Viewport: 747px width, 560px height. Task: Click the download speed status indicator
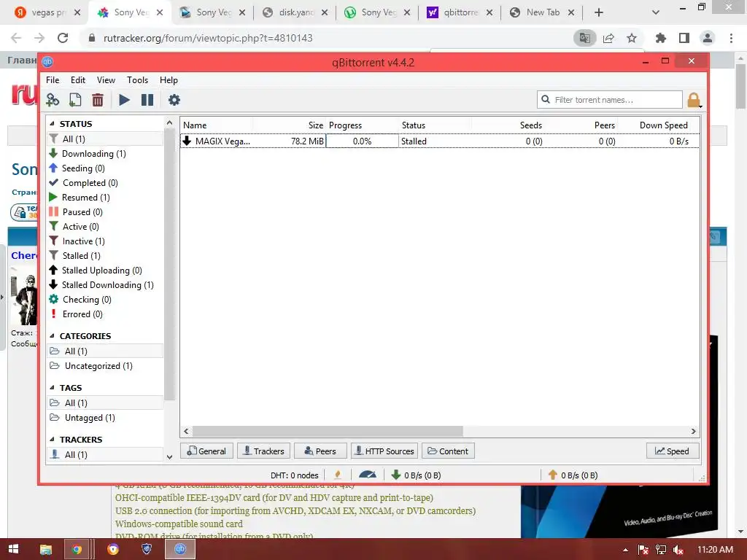pos(416,475)
